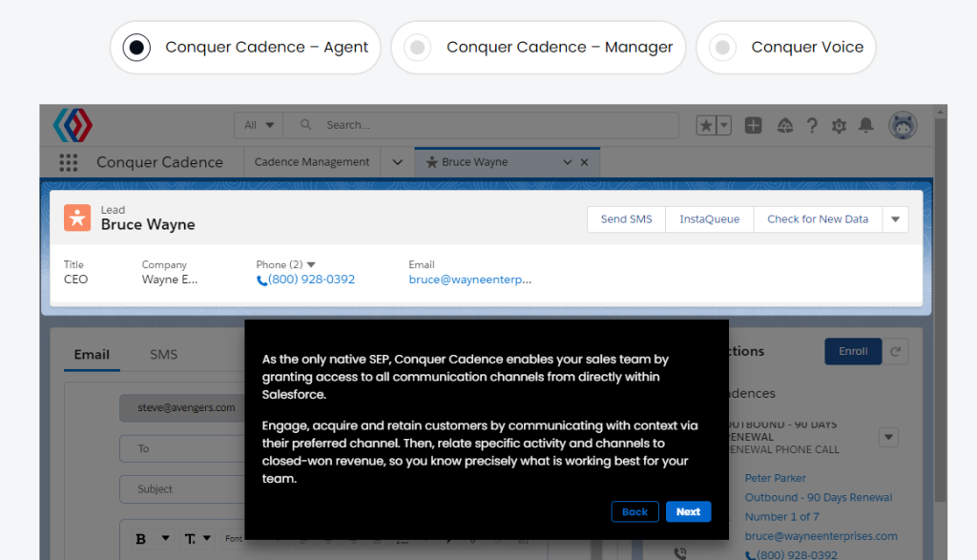Click Back in the tour popup
The image size is (977, 560).
coord(634,512)
